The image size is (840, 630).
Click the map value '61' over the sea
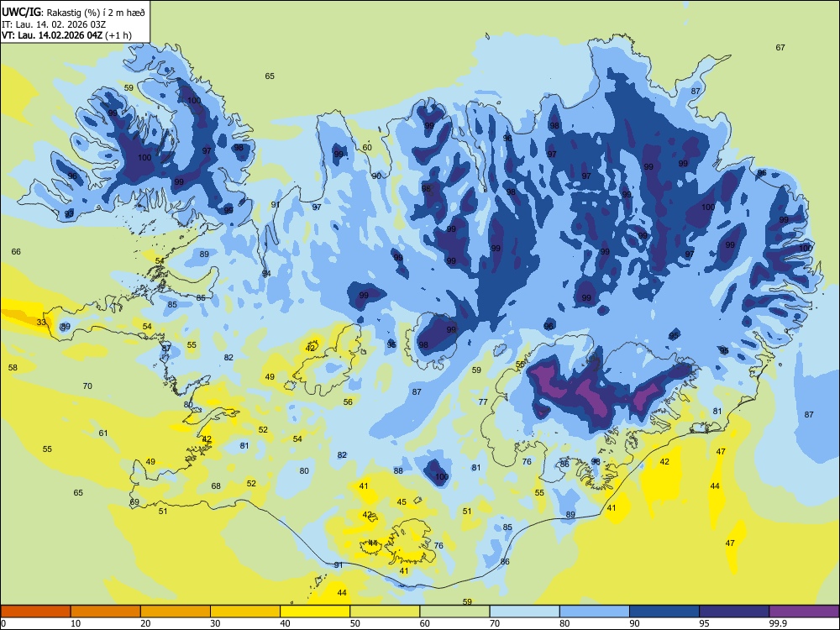(x=102, y=433)
